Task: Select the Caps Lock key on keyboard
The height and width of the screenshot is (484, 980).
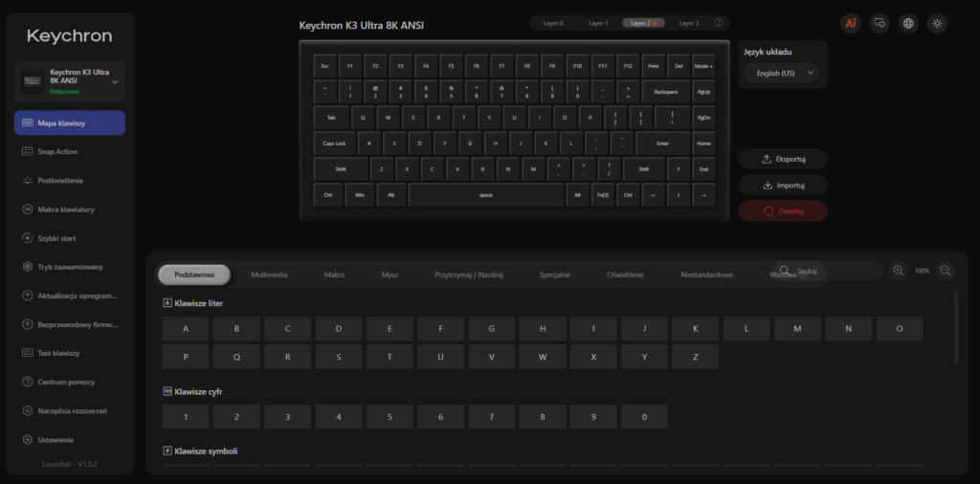Action: [x=334, y=143]
